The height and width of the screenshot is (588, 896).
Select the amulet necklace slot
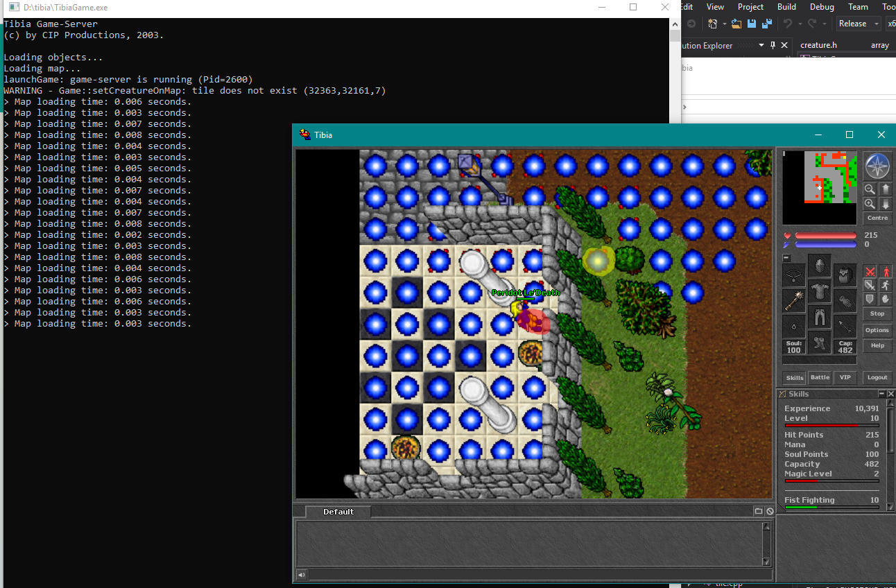794,275
